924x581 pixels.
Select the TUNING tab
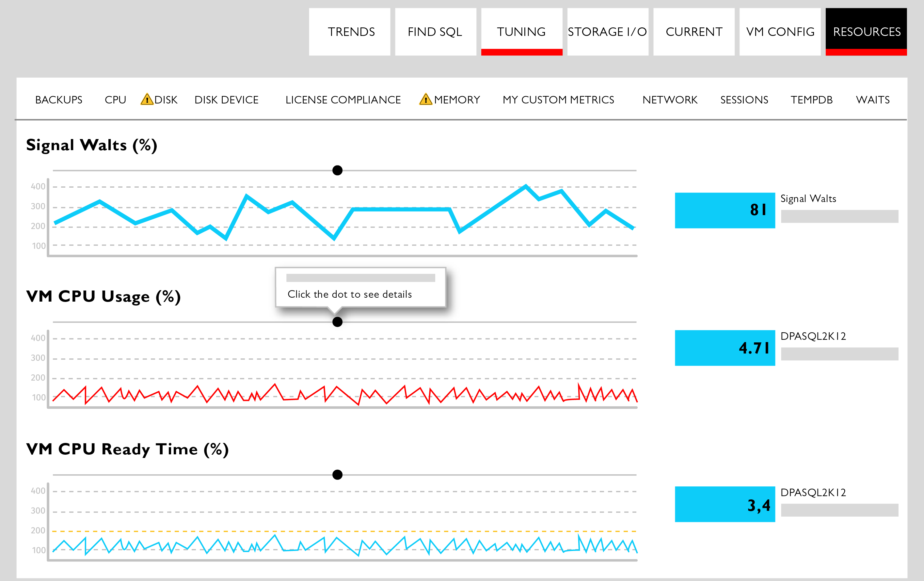click(x=522, y=32)
